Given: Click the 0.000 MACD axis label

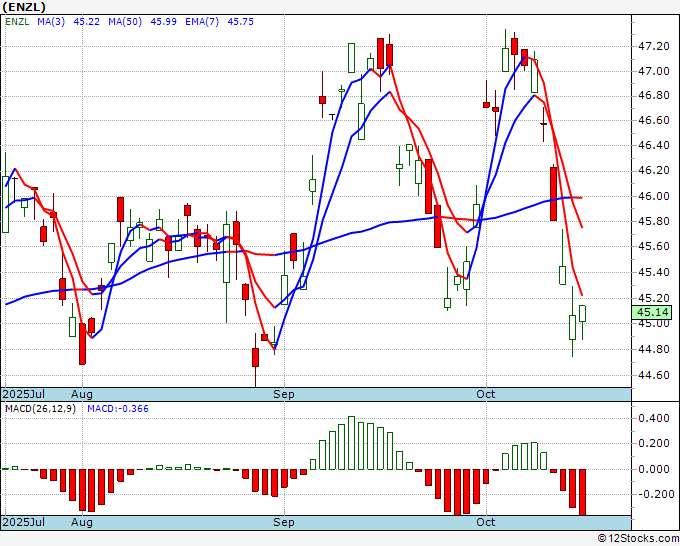Looking at the screenshot, I should point(654,469).
